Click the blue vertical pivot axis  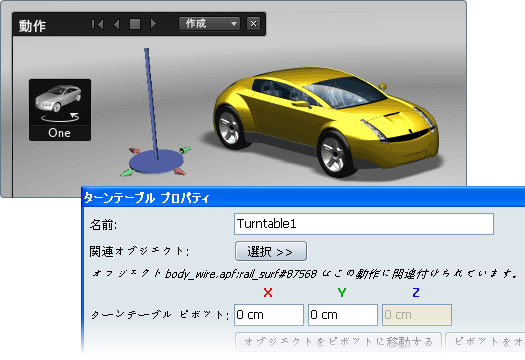(151, 102)
